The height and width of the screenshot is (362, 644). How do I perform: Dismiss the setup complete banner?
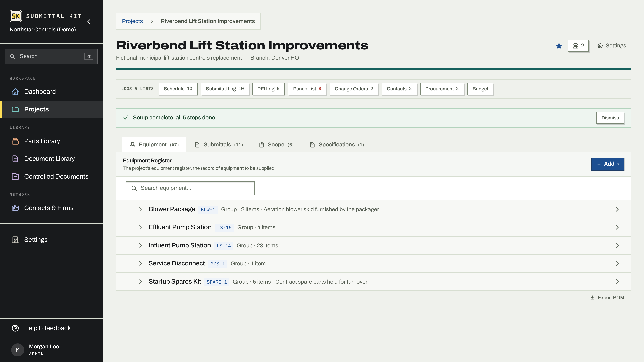click(x=610, y=118)
